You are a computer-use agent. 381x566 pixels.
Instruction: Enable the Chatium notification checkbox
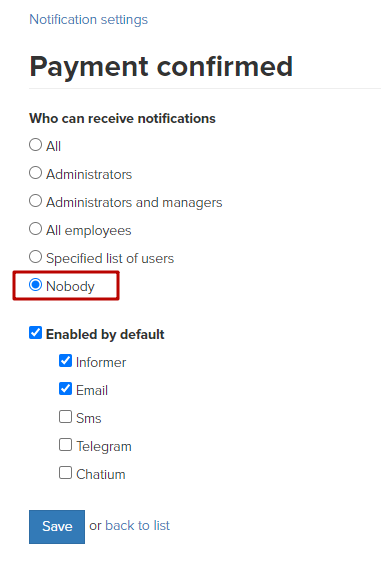pos(65,473)
